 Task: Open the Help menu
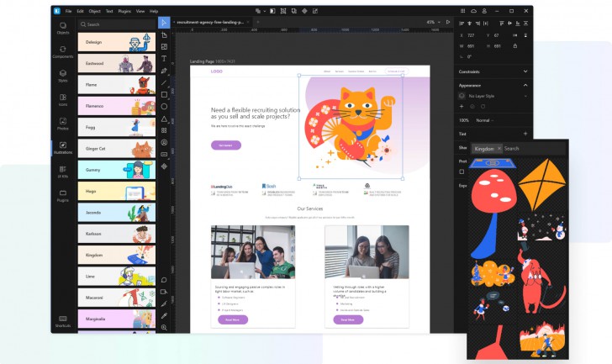click(154, 11)
